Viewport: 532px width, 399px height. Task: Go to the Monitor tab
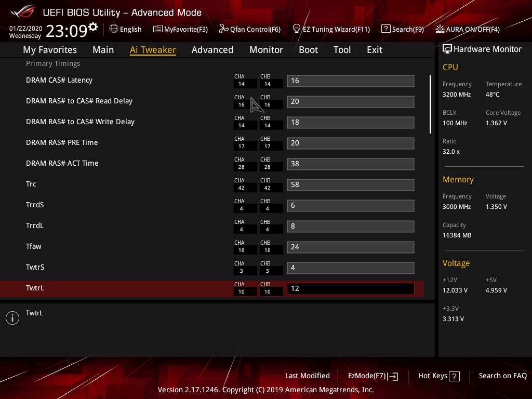(267, 50)
